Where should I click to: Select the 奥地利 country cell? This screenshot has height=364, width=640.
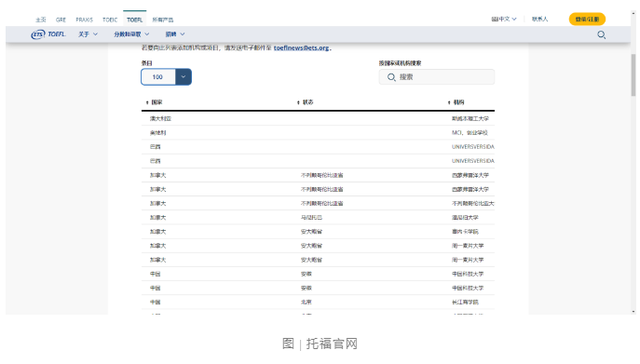[x=157, y=132]
